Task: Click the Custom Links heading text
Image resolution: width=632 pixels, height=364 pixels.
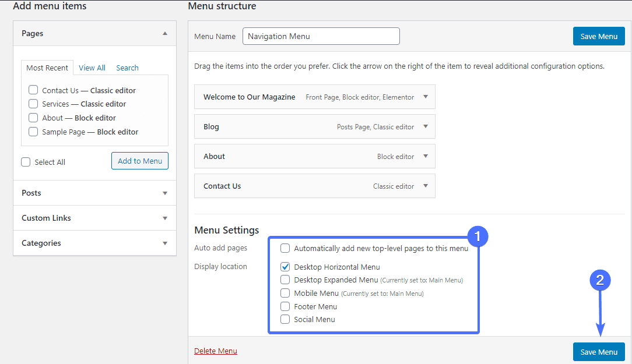Action: (47, 218)
